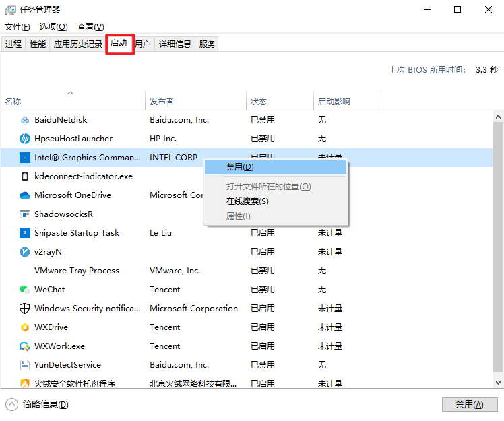This screenshot has width=504, height=421.
Task: Click the YunDetectService document icon
Action: click(x=25, y=365)
